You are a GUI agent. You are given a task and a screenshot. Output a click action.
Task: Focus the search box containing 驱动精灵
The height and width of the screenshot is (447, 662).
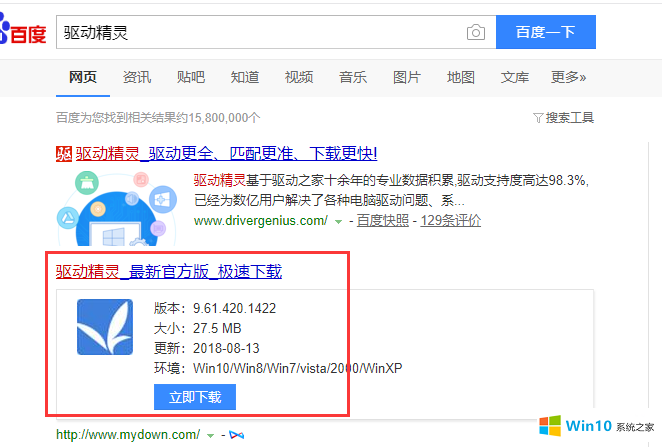276,32
